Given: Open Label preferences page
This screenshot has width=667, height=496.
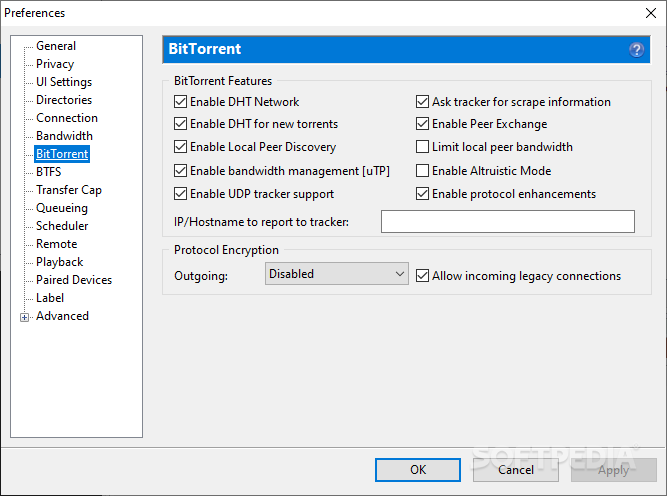Looking at the screenshot, I should tap(50, 298).
